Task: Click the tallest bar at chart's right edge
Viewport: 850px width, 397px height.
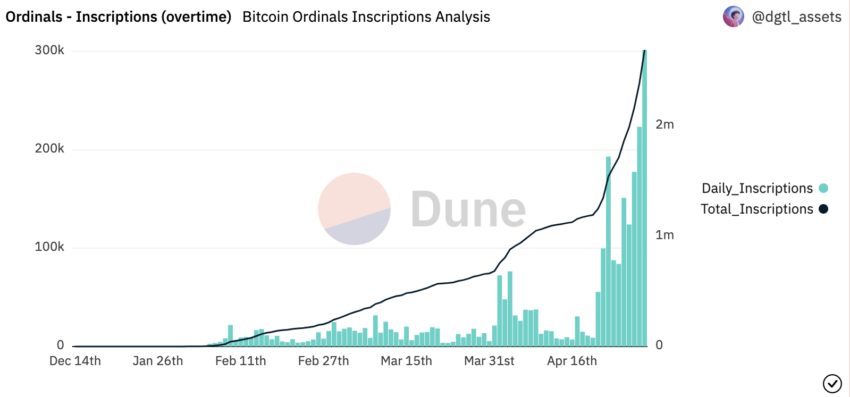Action: 645,198
